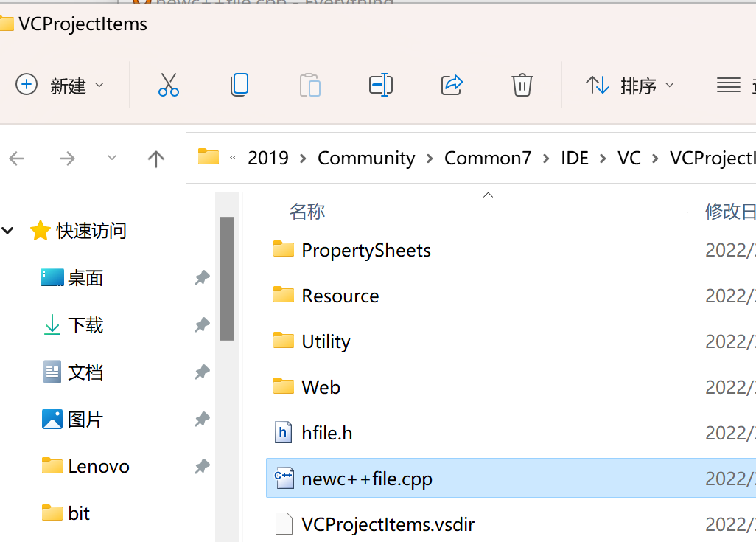The image size is (756, 542).
Task: Select the hfile.h file
Action: point(327,433)
